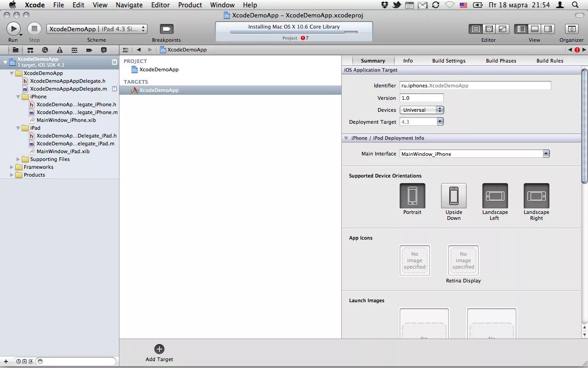Open the Issue navigator warning icon

click(x=60, y=50)
